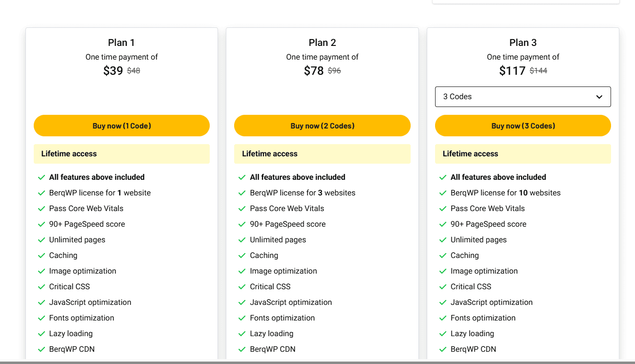Click the checkmark beside Critical CSS in Plan 3
The height and width of the screenshot is (364, 635).
[x=443, y=286]
